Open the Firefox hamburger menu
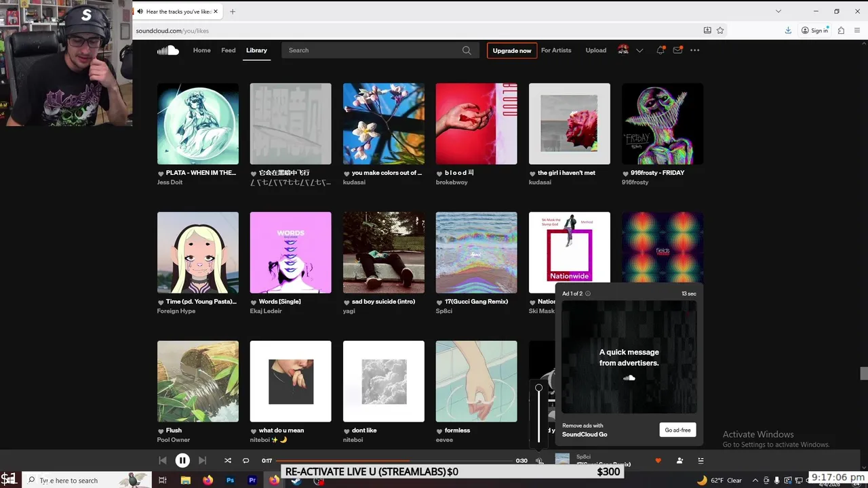 tap(857, 30)
